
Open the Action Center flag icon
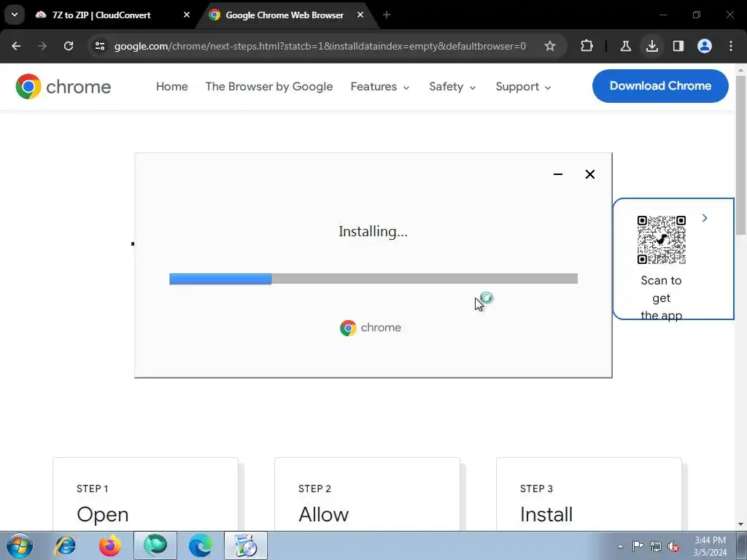tap(638, 546)
